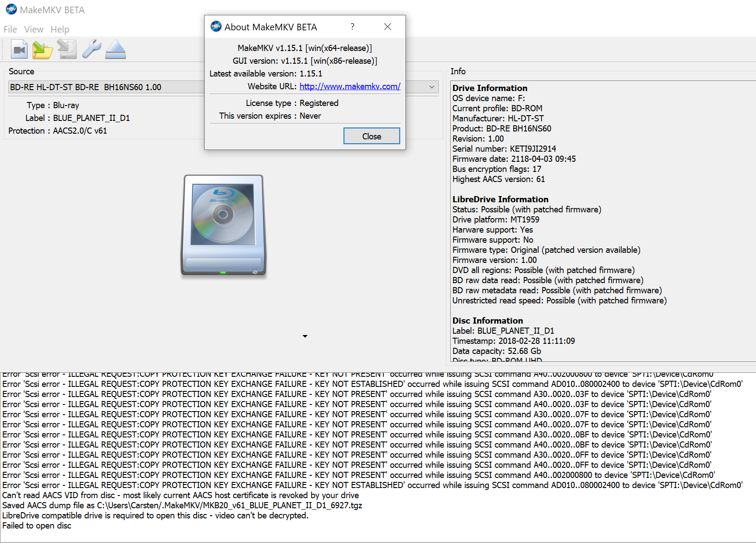The width and height of the screenshot is (756, 543).
Task: Click the MakeMKV logo in main title bar
Action: coord(11,10)
